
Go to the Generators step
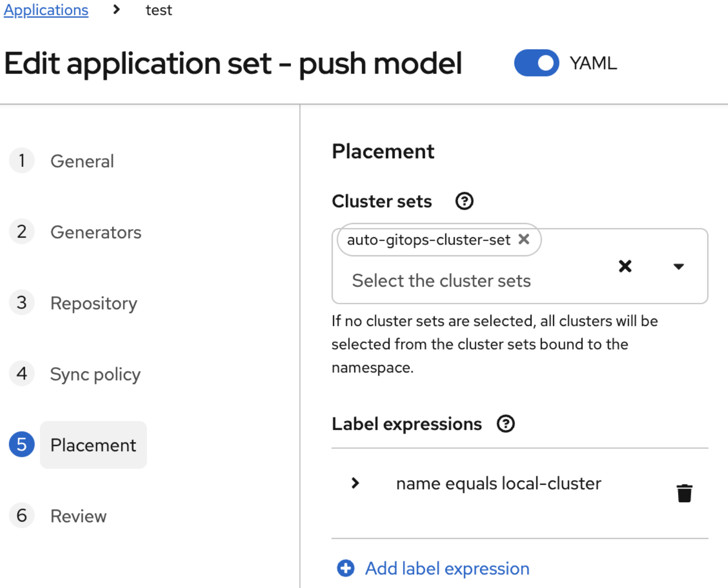96,232
